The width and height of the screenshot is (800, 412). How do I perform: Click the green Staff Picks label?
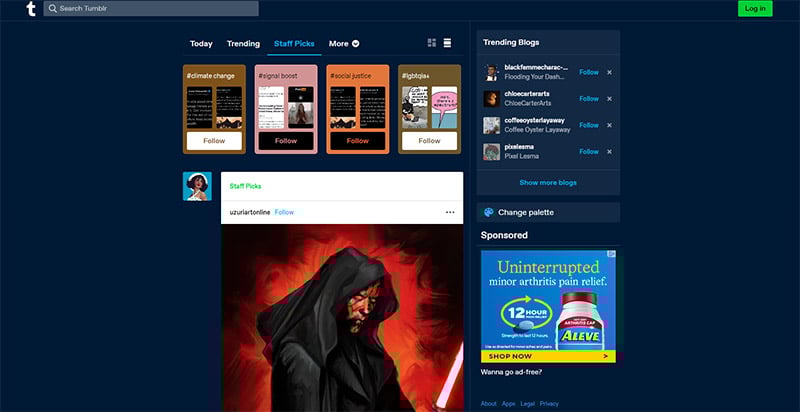[x=245, y=187]
